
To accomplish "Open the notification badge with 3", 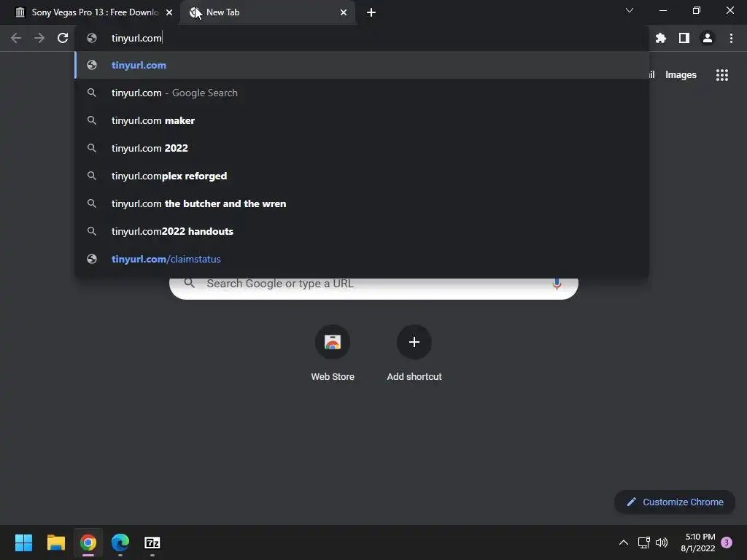I will tap(727, 542).
